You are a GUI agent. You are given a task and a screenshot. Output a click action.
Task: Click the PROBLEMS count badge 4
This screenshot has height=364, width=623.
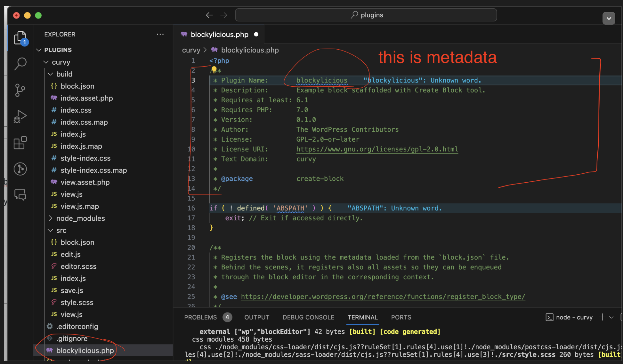[x=227, y=317]
